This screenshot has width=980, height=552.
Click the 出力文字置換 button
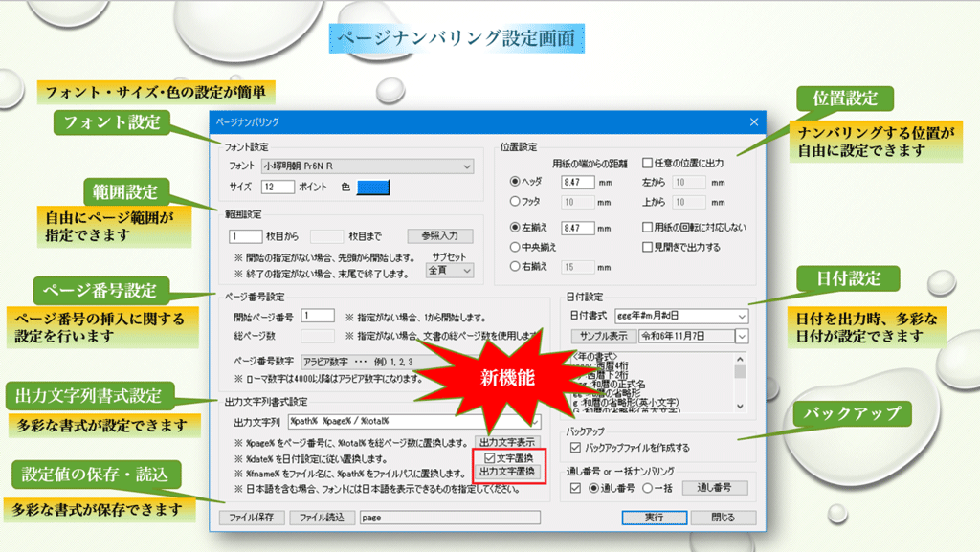[x=509, y=472]
